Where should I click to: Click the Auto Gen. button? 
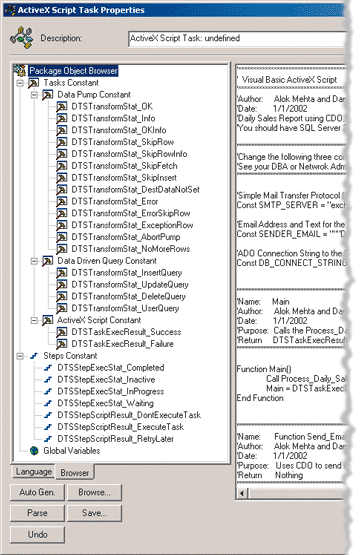click(37, 492)
